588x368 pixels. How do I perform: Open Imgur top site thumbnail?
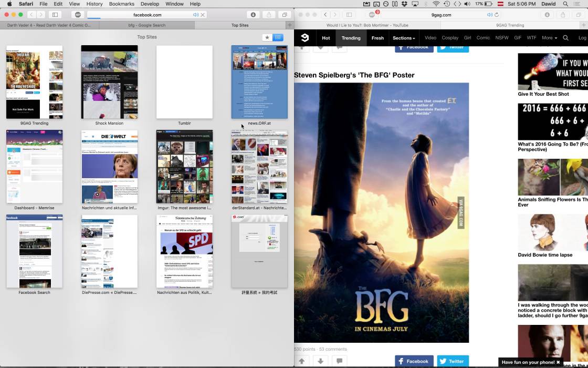(x=184, y=166)
